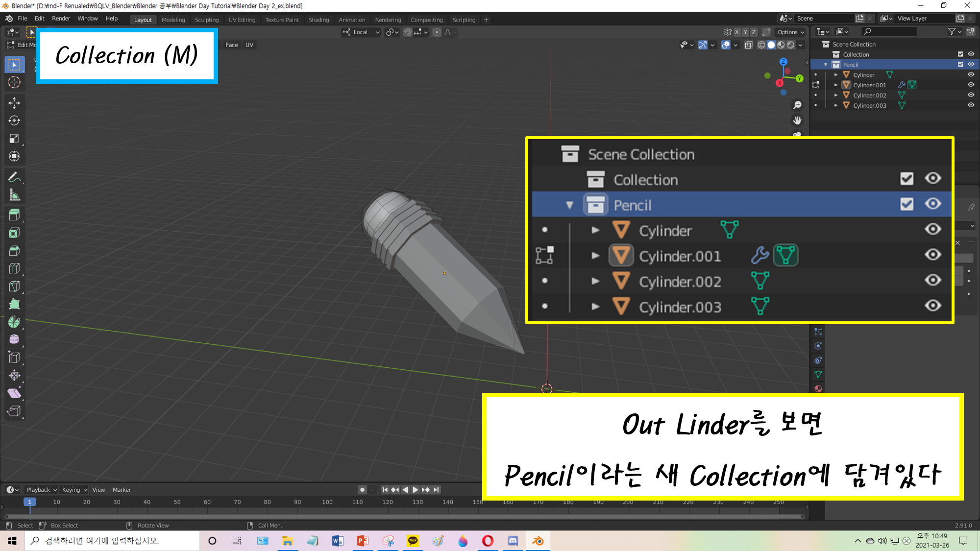Select the Measure tool

coord(14,195)
